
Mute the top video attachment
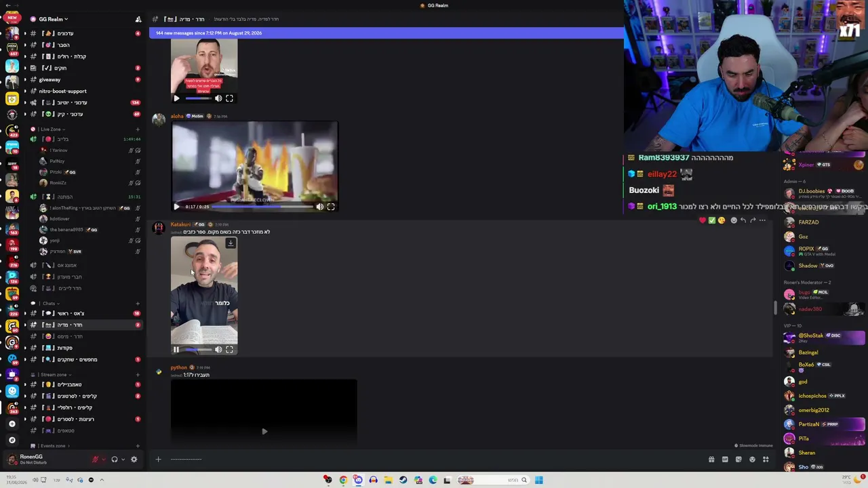(x=218, y=98)
